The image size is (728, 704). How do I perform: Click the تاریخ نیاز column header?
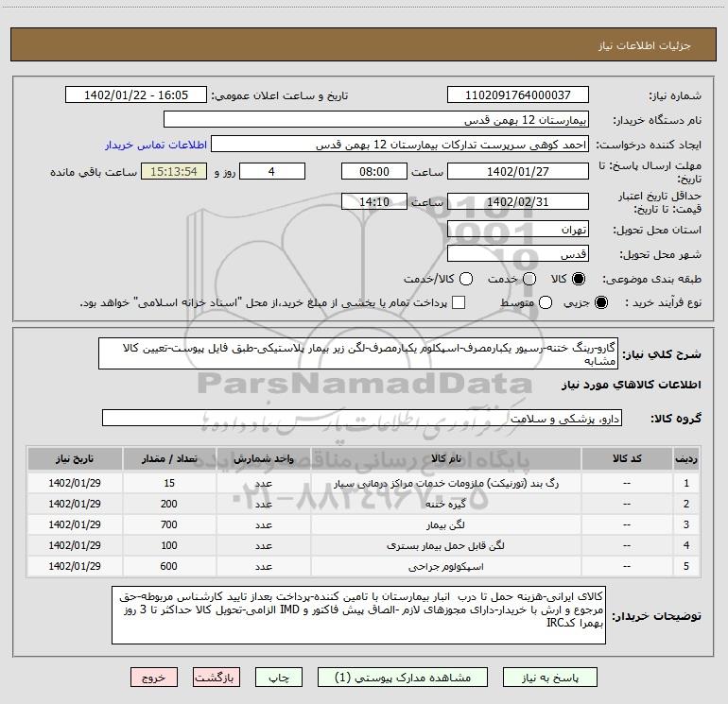click(x=75, y=458)
